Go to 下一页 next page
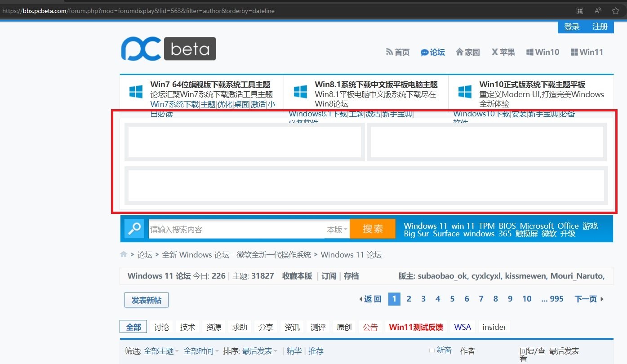Viewport: 627px width, 364px height. click(x=588, y=299)
